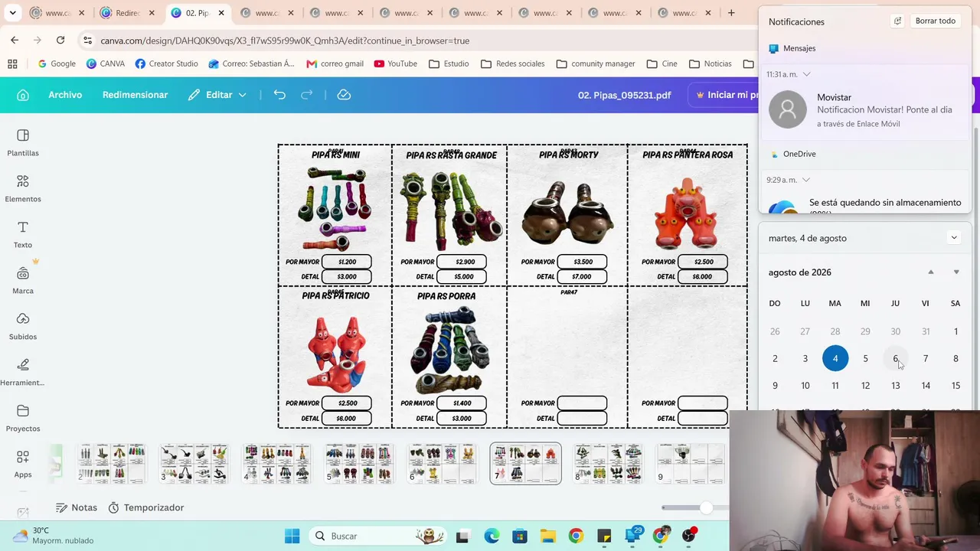Open the Plantillas side panel
This screenshot has width=980, height=551.
tap(23, 142)
